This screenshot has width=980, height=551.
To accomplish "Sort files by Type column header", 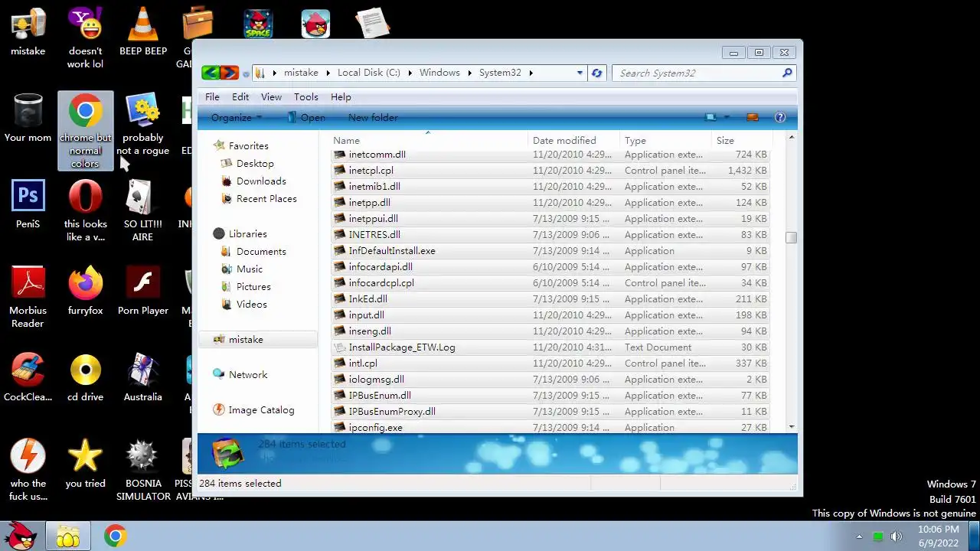I will [x=665, y=140].
